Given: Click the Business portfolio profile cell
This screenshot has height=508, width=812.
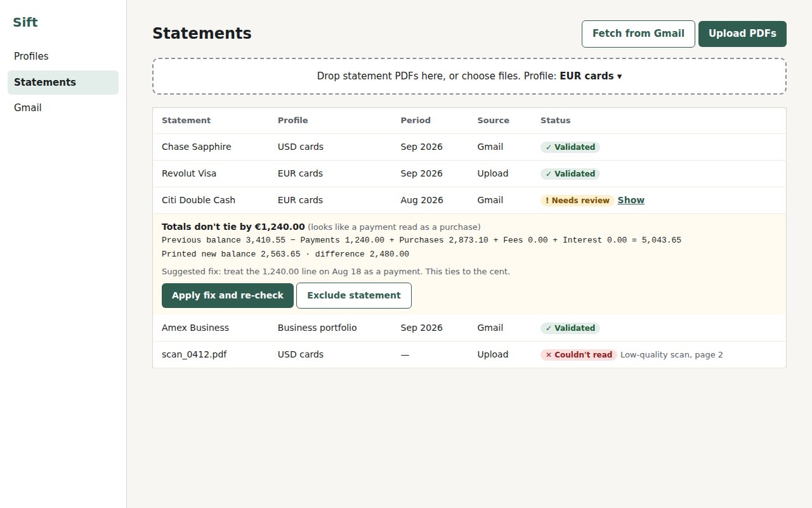Looking at the screenshot, I should coord(317,328).
